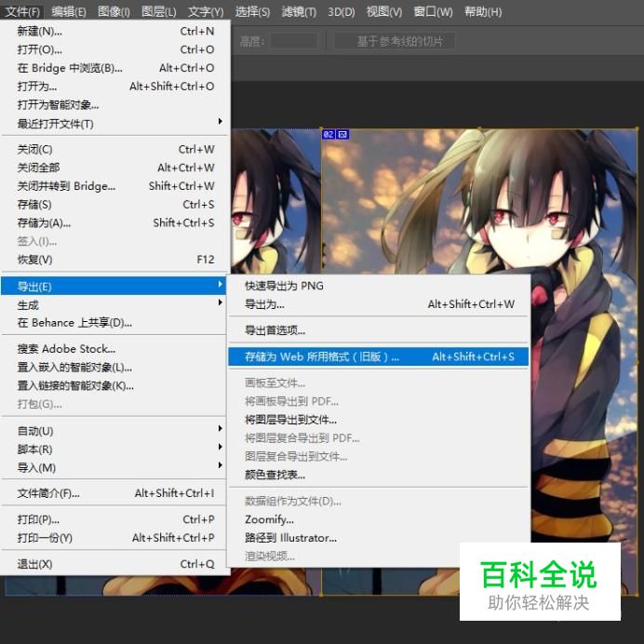This screenshot has height=644, width=644.
Task: Choose Zoomify... entry
Action: (x=379, y=519)
